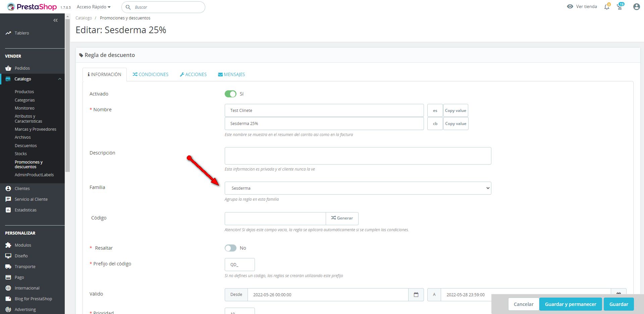Open Stocks in the sidebar

click(x=21, y=154)
